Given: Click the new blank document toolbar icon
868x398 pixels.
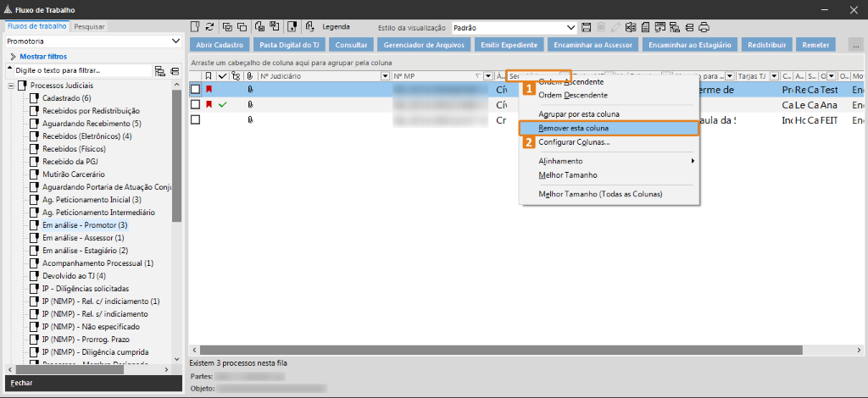Looking at the screenshot, I should (x=195, y=26).
